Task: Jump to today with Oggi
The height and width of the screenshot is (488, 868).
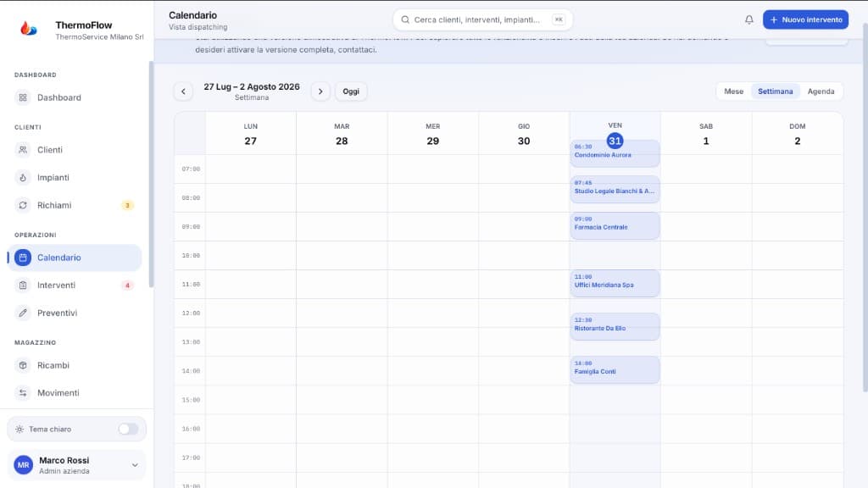Action: 351,91
